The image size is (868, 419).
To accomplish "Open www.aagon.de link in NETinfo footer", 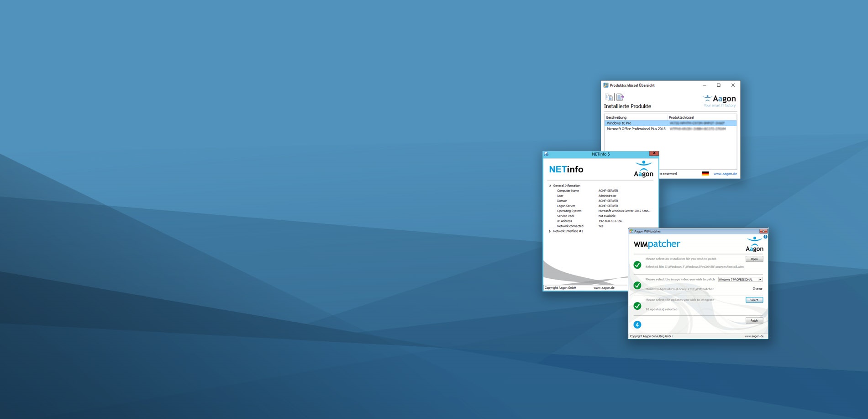I will click(604, 288).
